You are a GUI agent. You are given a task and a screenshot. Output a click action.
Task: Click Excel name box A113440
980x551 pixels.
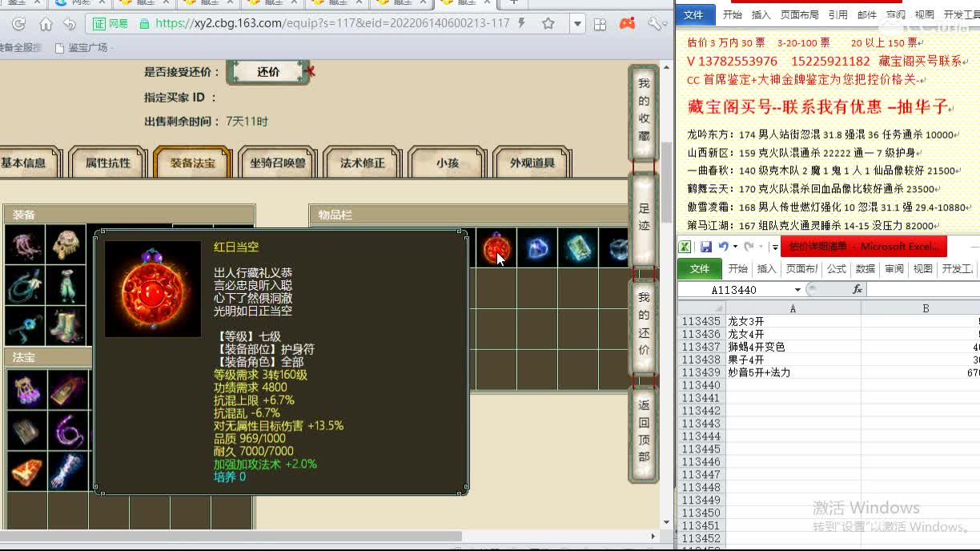tap(735, 290)
